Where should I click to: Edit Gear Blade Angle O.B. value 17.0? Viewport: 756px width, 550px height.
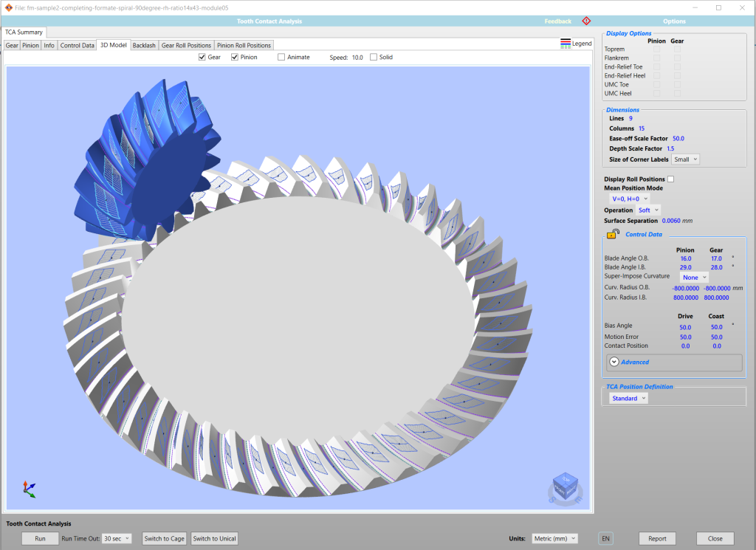coord(716,259)
